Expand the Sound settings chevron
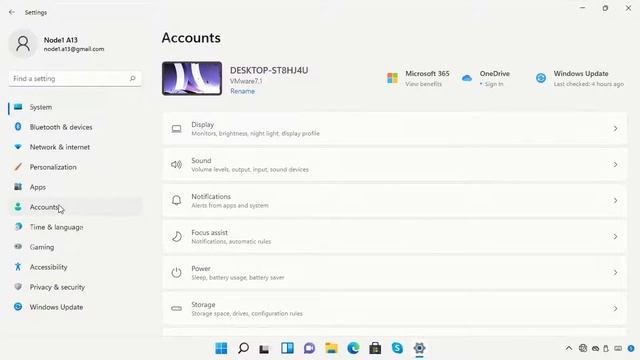The height and width of the screenshot is (360, 640). point(615,165)
